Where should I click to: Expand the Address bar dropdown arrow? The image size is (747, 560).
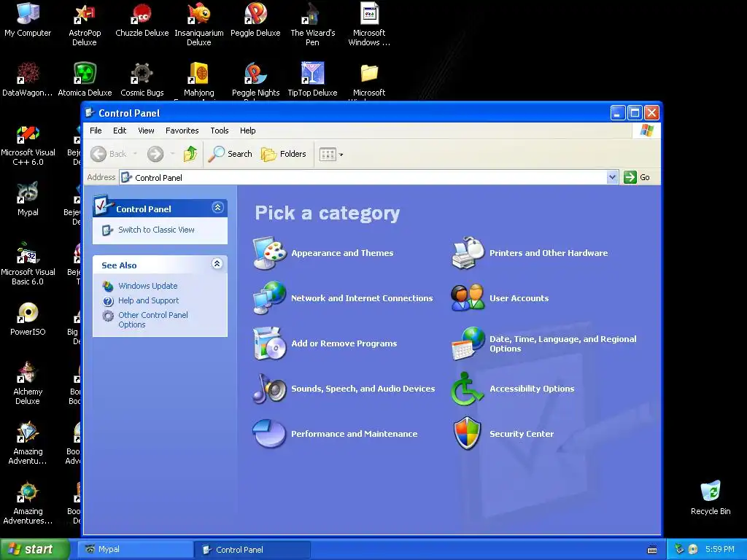(612, 177)
